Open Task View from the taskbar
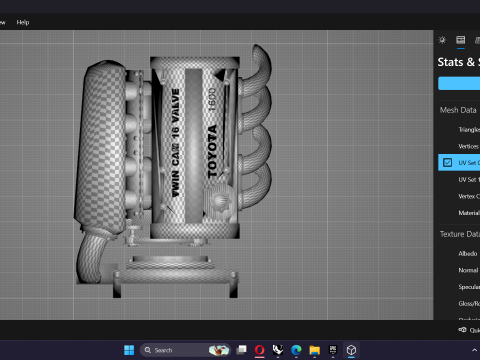The image size is (480, 360). (x=241, y=350)
